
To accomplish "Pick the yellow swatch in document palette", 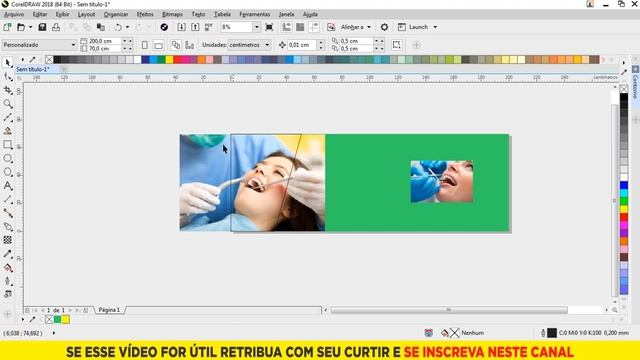I will click(x=65, y=320).
